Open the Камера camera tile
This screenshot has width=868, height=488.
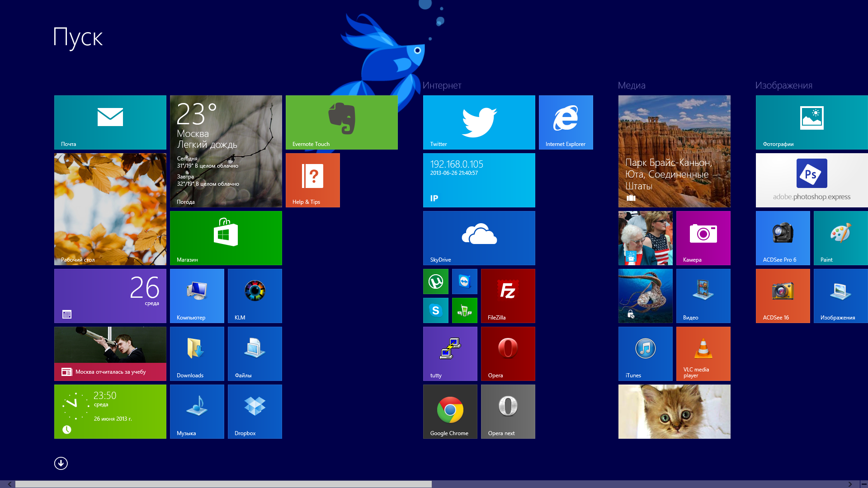(703, 238)
